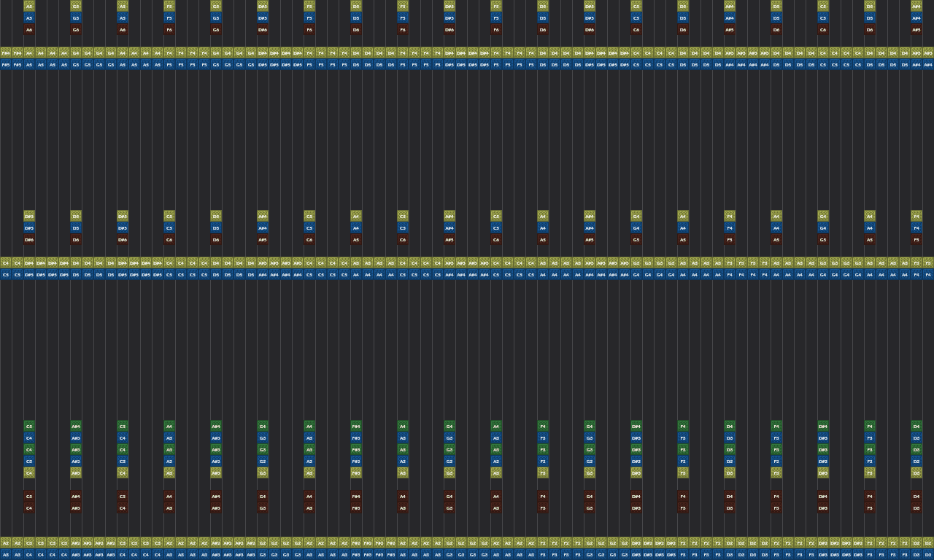Select leftmost olive F#4 in top row

(6, 52)
